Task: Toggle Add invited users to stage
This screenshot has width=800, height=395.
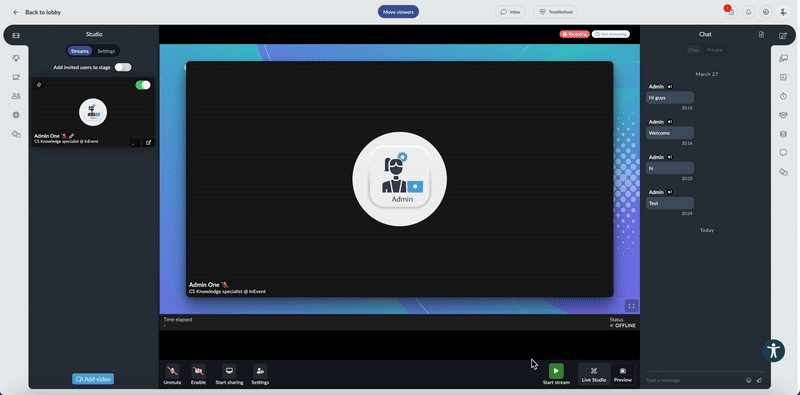Action: pyautogui.click(x=122, y=67)
